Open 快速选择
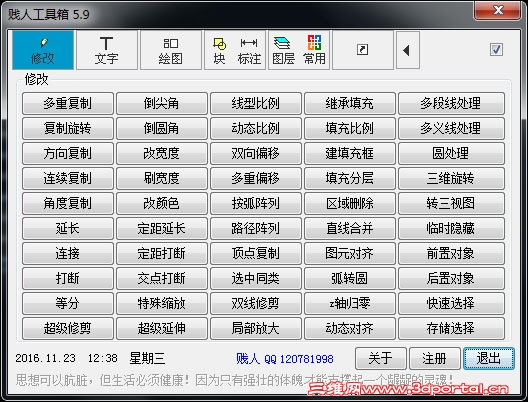This screenshot has width=528, height=402. [x=451, y=303]
